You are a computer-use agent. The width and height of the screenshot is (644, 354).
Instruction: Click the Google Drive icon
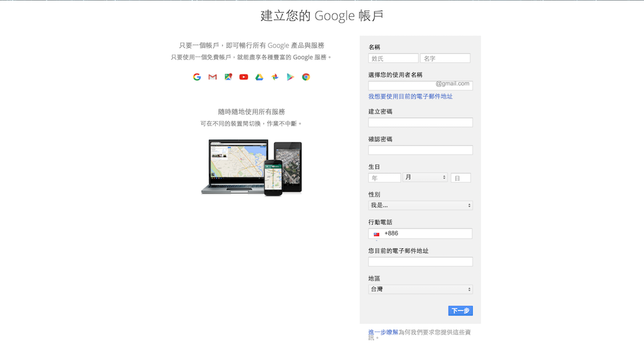(259, 77)
